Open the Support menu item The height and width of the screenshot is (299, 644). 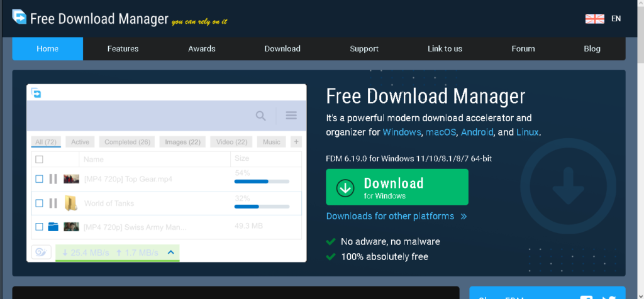click(364, 49)
